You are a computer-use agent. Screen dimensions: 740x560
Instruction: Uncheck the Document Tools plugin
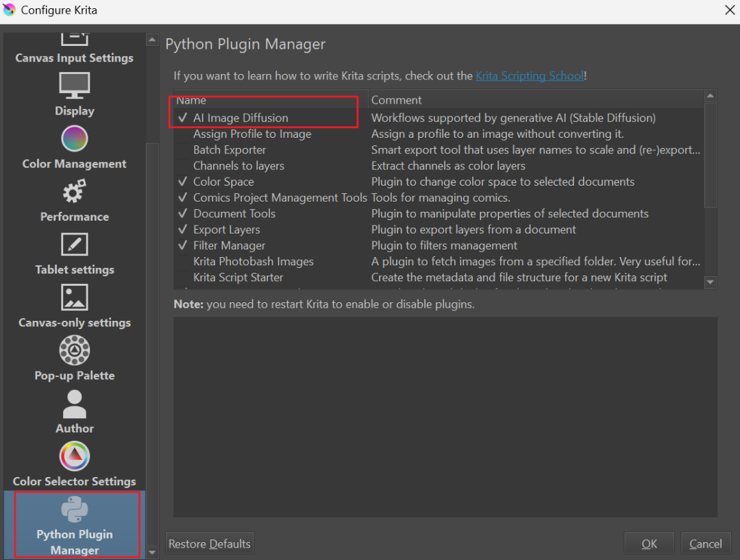pyautogui.click(x=183, y=213)
